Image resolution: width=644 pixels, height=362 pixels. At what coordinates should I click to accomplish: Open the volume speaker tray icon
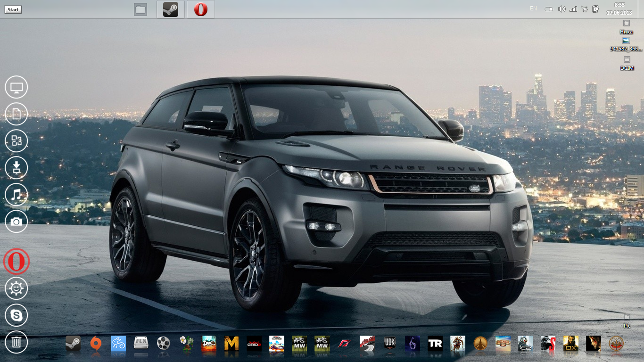pos(561,9)
